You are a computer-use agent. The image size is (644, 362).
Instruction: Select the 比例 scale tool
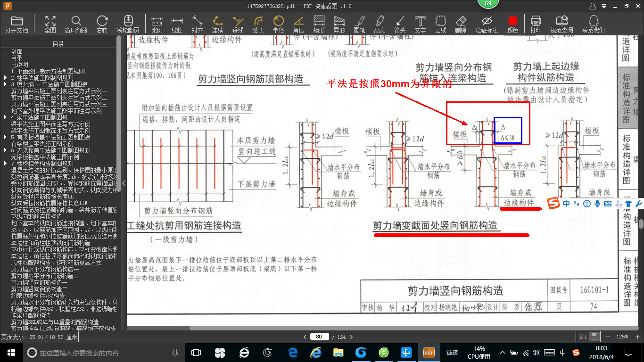tap(157, 24)
